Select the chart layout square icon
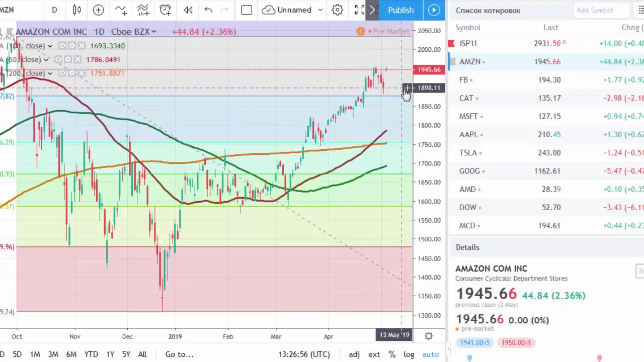 click(247, 10)
